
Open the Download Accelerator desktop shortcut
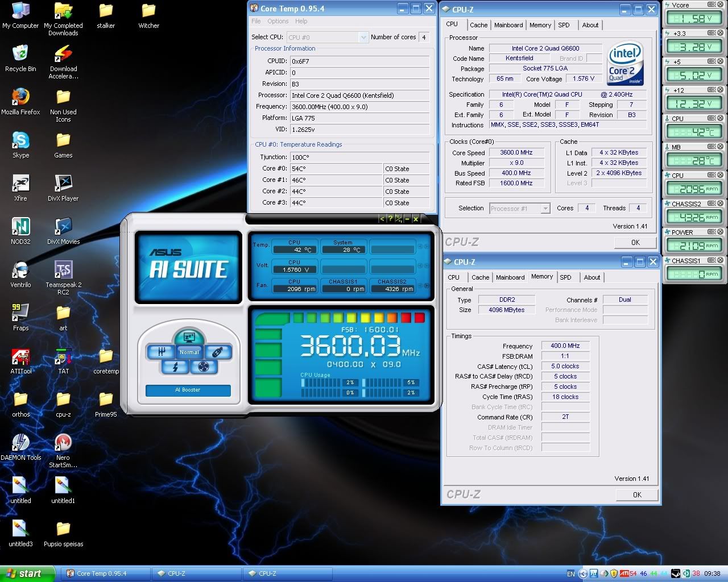(63, 62)
